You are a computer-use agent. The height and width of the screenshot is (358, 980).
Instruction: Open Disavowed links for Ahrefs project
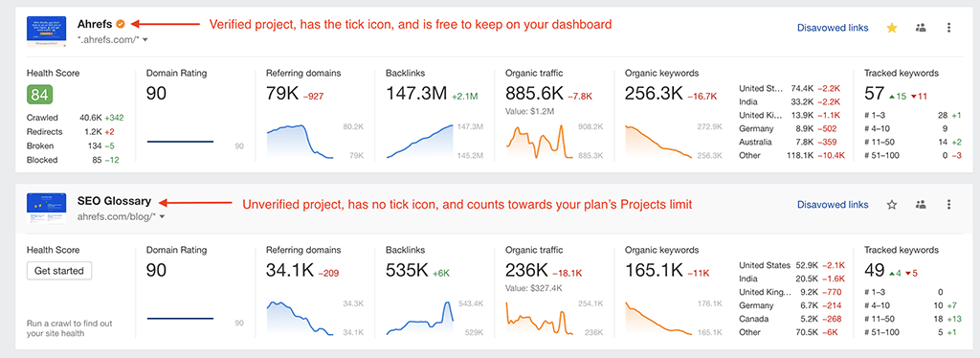[833, 28]
